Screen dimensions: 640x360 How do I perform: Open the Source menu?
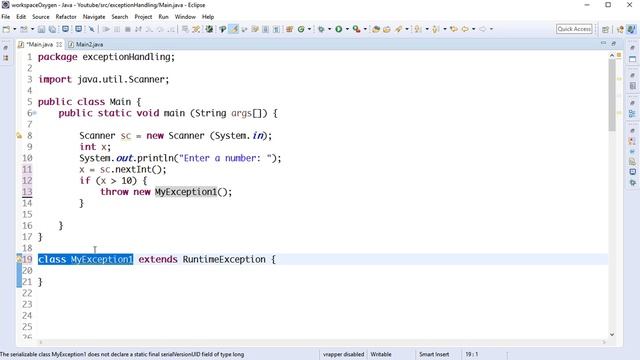(x=40, y=17)
